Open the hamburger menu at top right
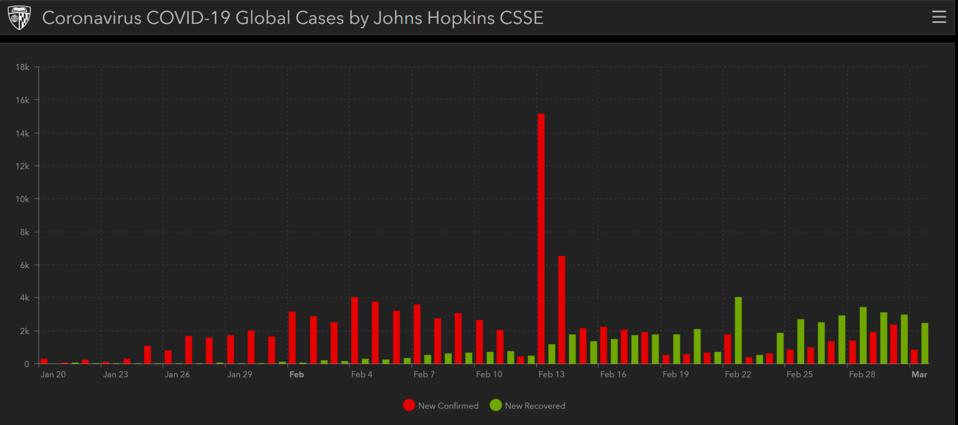Image resolution: width=958 pixels, height=425 pixels. [x=938, y=17]
